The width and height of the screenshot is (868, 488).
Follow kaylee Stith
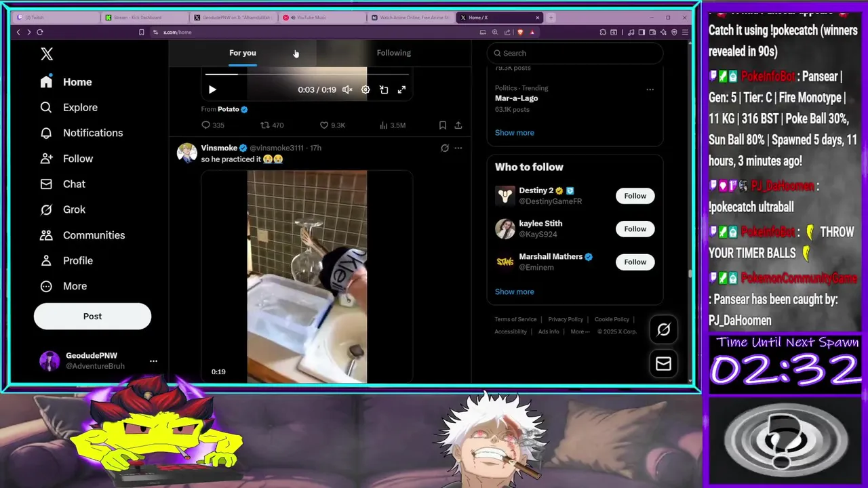(635, 229)
